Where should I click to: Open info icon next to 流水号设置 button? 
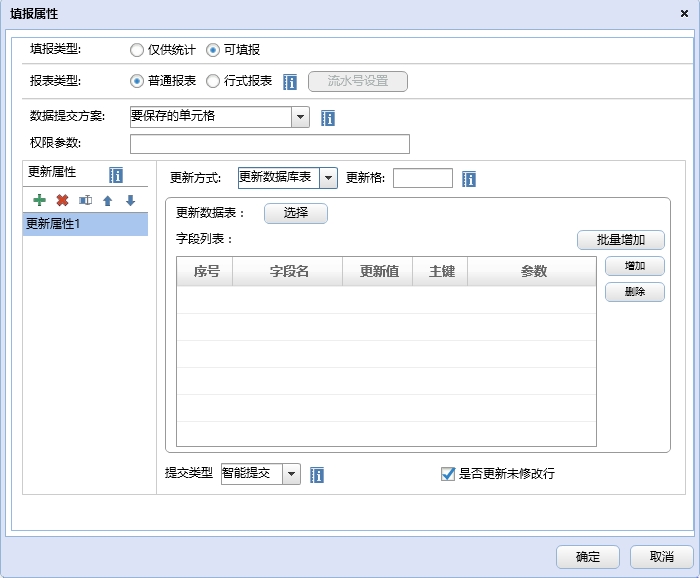coord(290,82)
